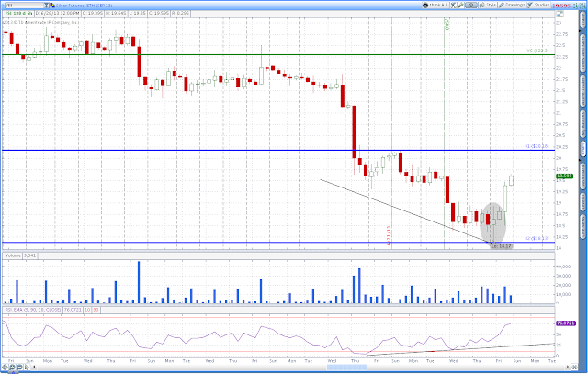Select the gray ellipse drawing on candles
Image resolution: width=588 pixels, height=374 pixels.
point(493,223)
